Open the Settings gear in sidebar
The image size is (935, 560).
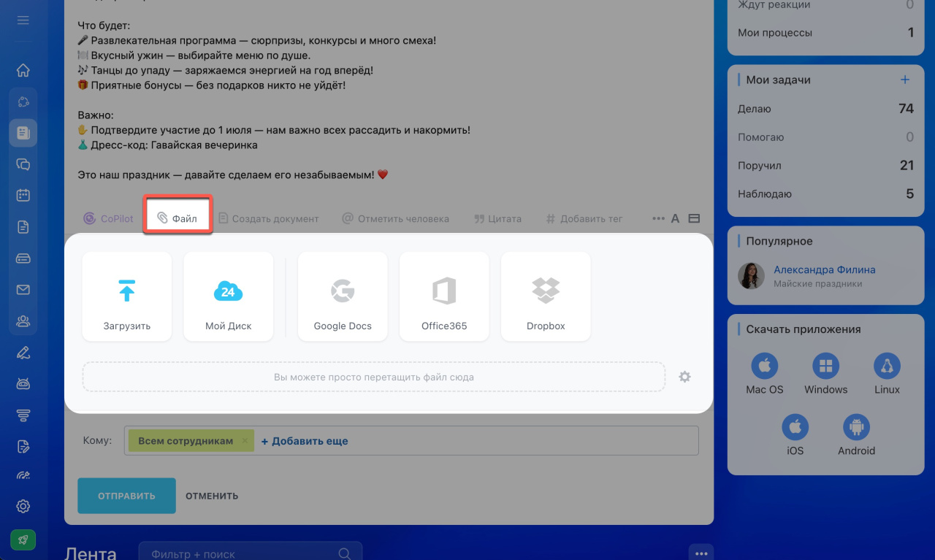point(23,506)
